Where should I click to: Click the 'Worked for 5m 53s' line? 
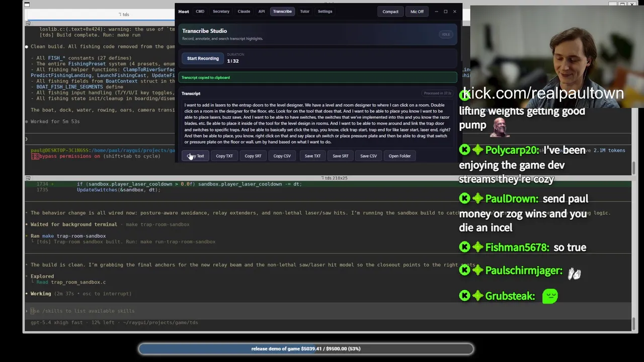55,122
